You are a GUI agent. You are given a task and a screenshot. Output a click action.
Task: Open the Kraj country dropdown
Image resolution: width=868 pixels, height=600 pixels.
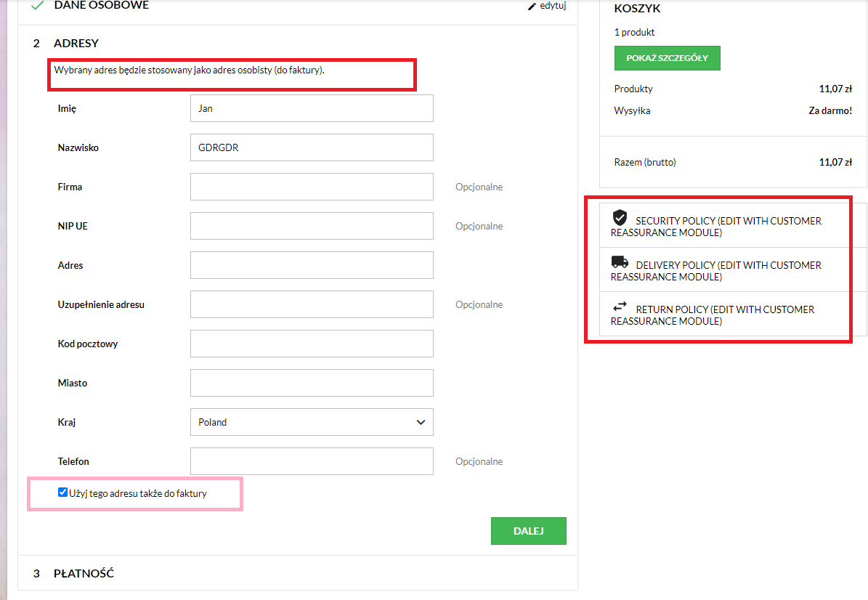pyautogui.click(x=312, y=422)
